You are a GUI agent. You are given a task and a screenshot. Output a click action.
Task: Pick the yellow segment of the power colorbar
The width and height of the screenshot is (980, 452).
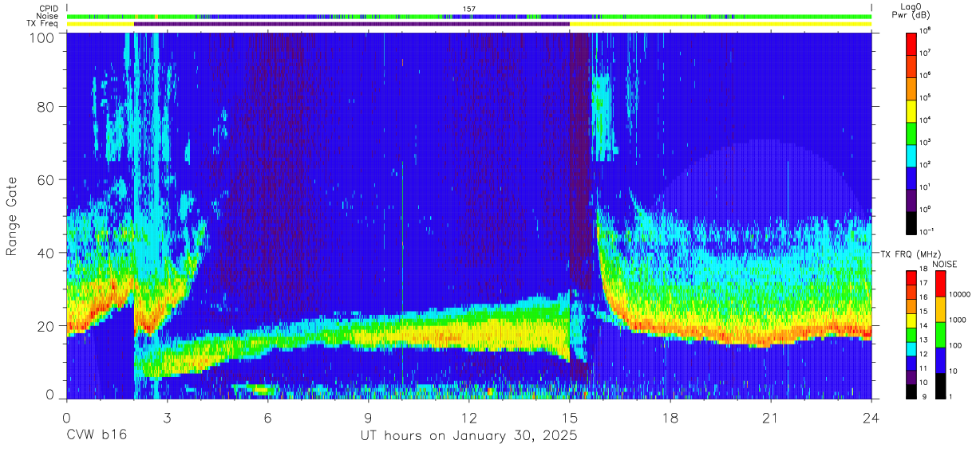911,111
